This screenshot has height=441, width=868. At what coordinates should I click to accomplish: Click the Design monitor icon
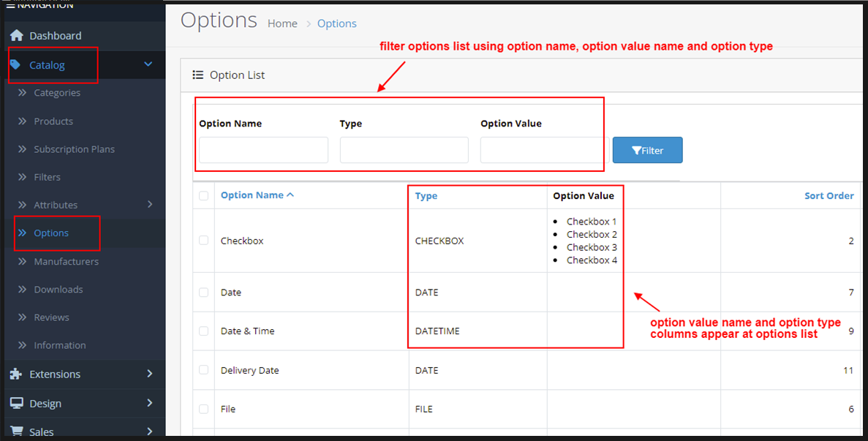pos(16,403)
